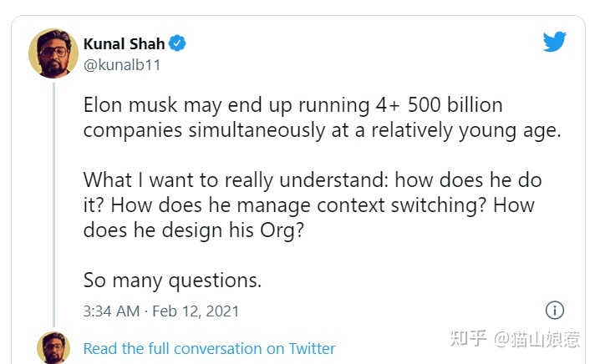Viewport: 595px width, 364px height.
Task: Click the "does he design his Org?" line
Action: (192, 230)
